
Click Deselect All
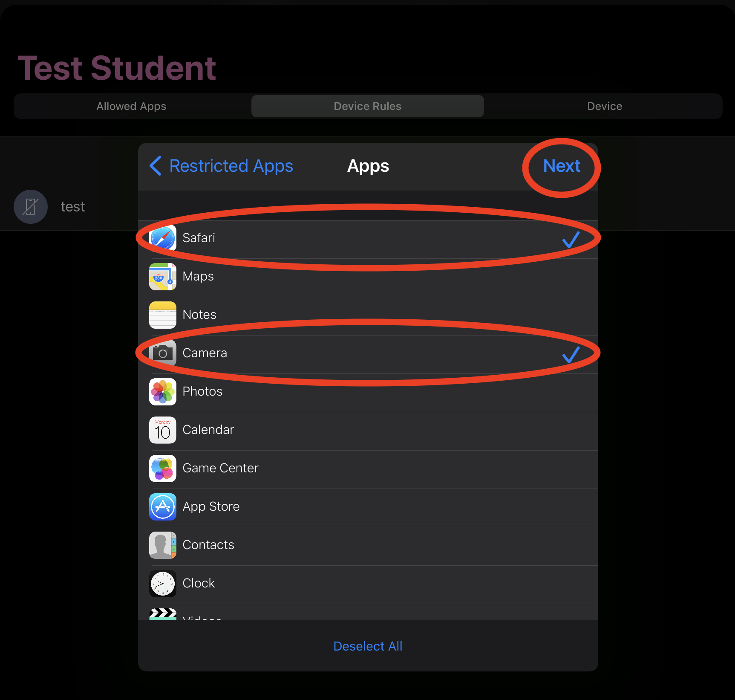tap(368, 646)
